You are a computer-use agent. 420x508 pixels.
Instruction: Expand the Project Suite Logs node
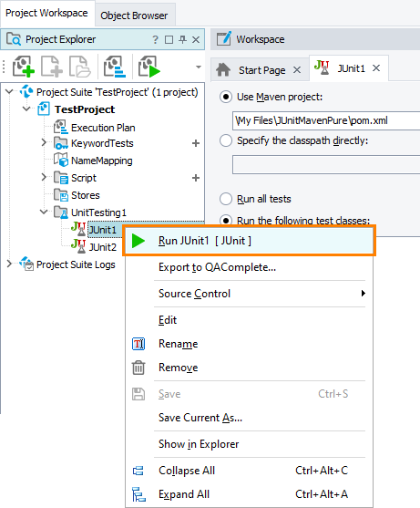[9, 264]
